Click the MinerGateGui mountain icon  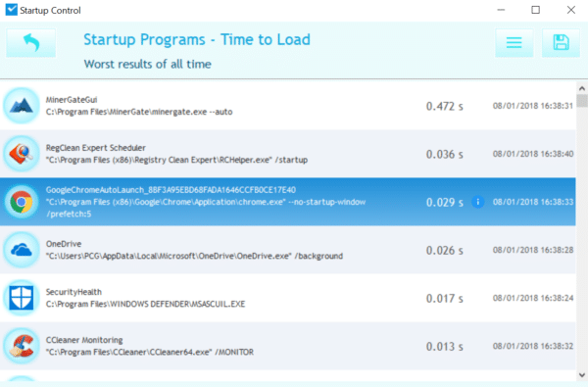click(22, 106)
